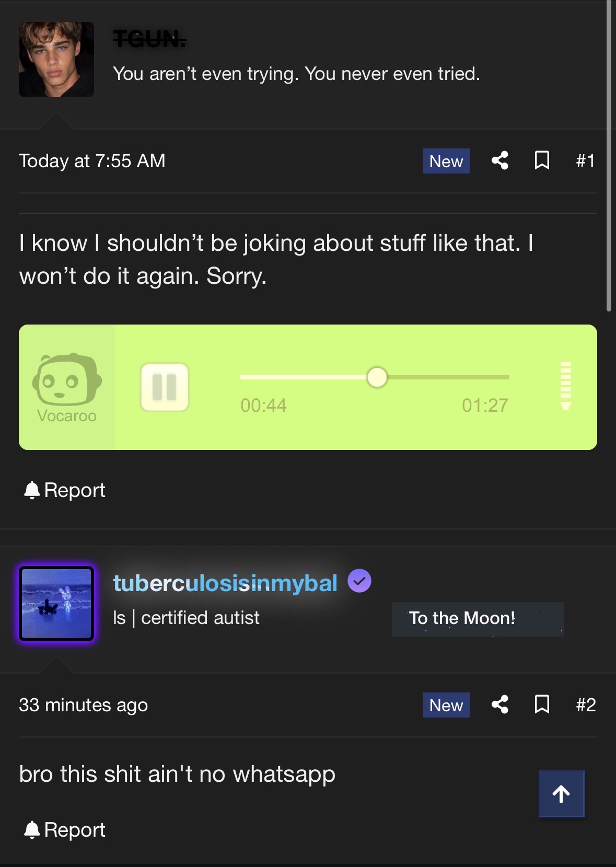Share post #1 via the share icon
Image resolution: width=616 pixels, height=867 pixels.
tap(500, 160)
